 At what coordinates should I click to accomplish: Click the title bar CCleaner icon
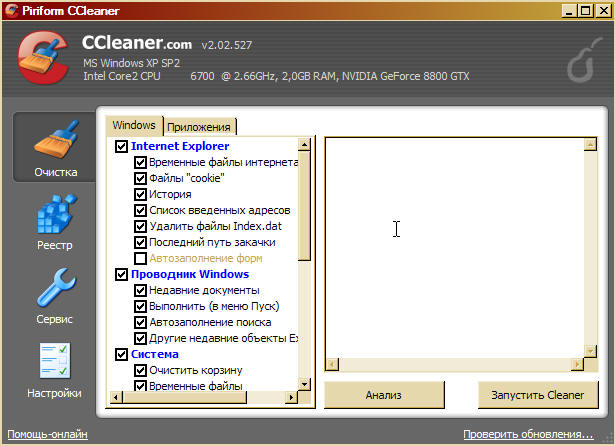(x=11, y=11)
